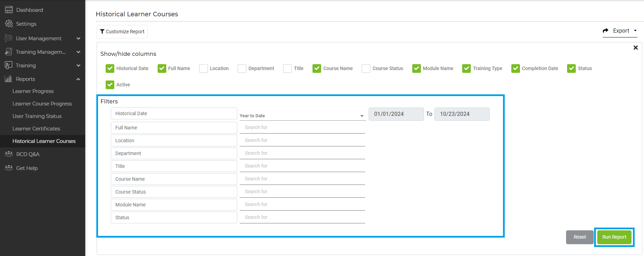
Task: Click the User Management icon
Action: tap(9, 38)
